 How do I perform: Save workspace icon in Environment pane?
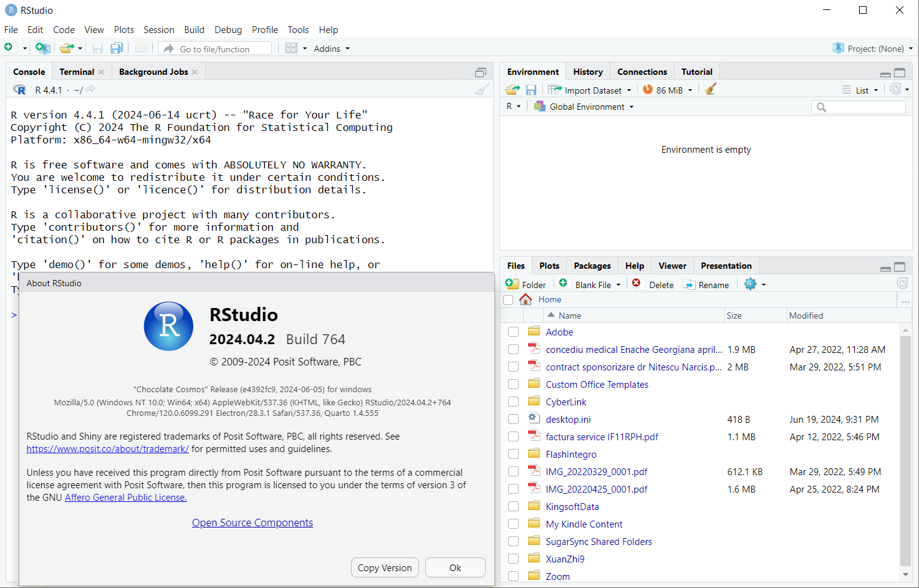tap(531, 90)
